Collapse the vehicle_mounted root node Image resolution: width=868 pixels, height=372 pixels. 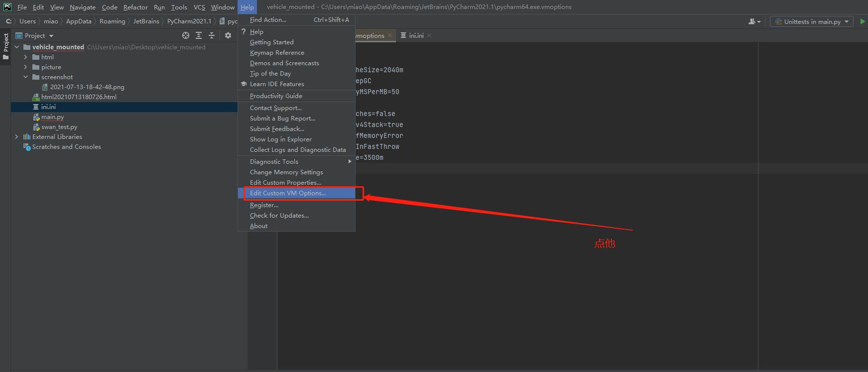pyautogui.click(x=16, y=47)
